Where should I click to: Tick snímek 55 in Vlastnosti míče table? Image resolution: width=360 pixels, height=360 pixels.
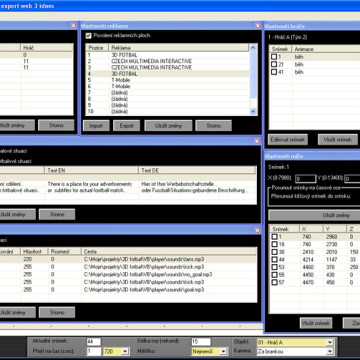coord(274,275)
